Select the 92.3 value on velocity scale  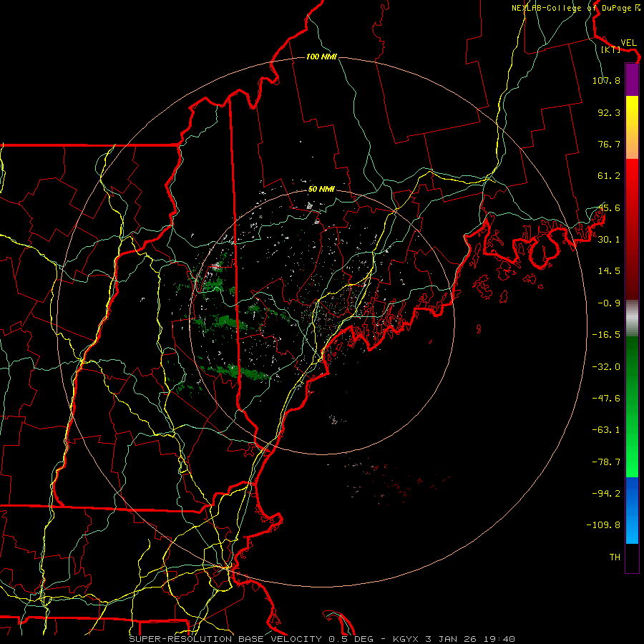pyautogui.click(x=609, y=112)
